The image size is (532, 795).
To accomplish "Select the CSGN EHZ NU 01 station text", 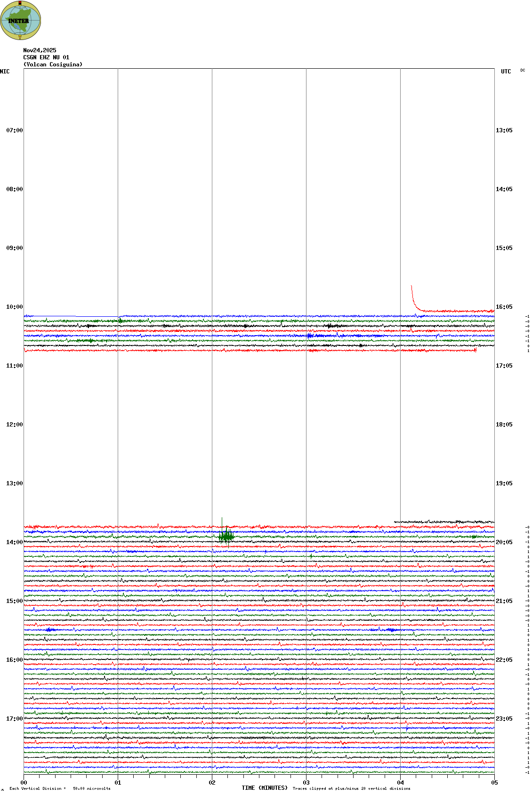I will point(46,57).
